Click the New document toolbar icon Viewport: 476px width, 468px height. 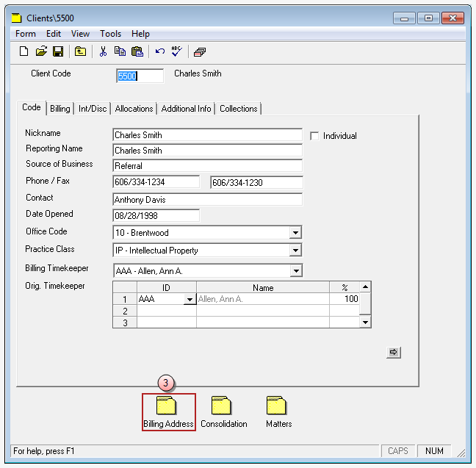pyautogui.click(x=24, y=51)
